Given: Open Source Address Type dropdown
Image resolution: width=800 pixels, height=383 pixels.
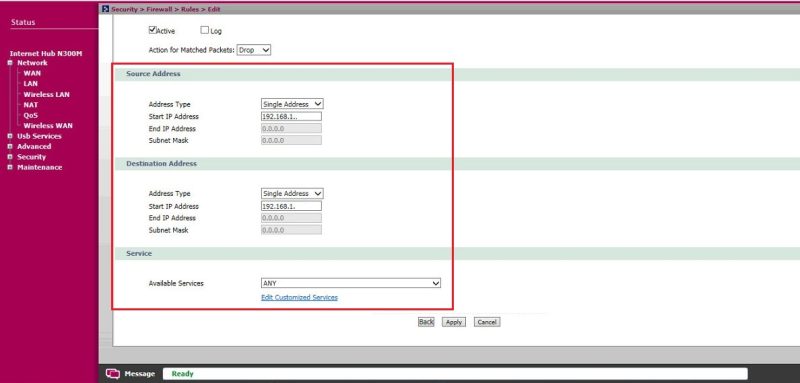Looking at the screenshot, I should 292,104.
